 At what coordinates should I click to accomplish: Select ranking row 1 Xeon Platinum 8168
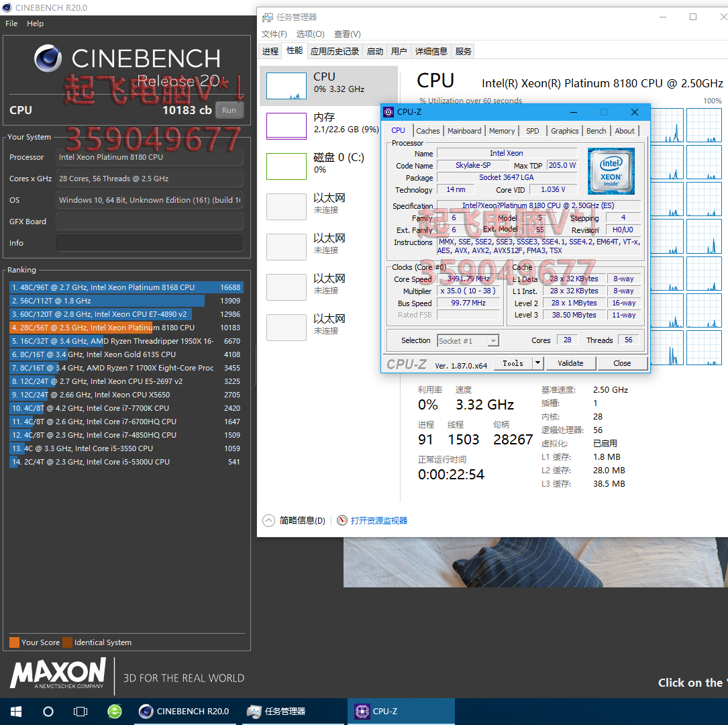tap(126, 287)
